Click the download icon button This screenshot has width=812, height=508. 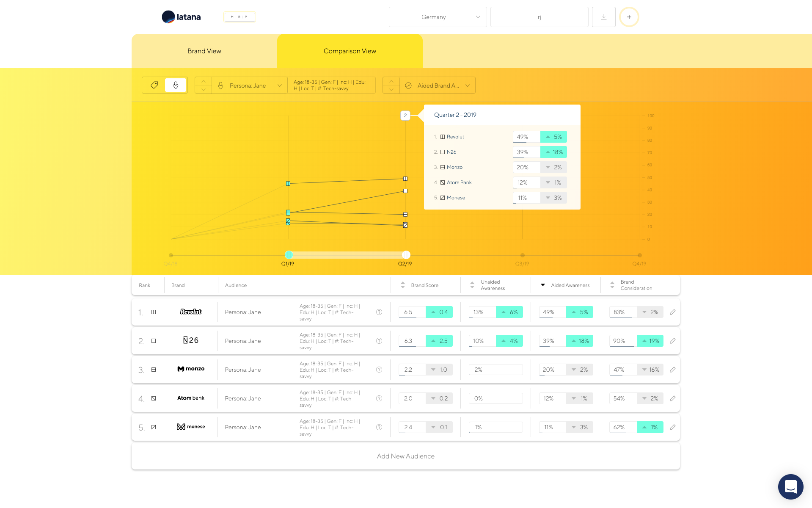tap(603, 17)
